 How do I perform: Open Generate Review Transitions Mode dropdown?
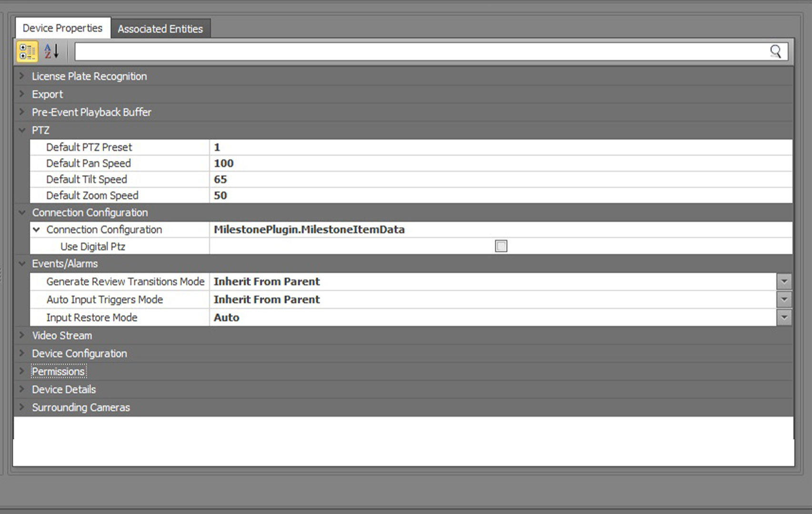coord(784,282)
